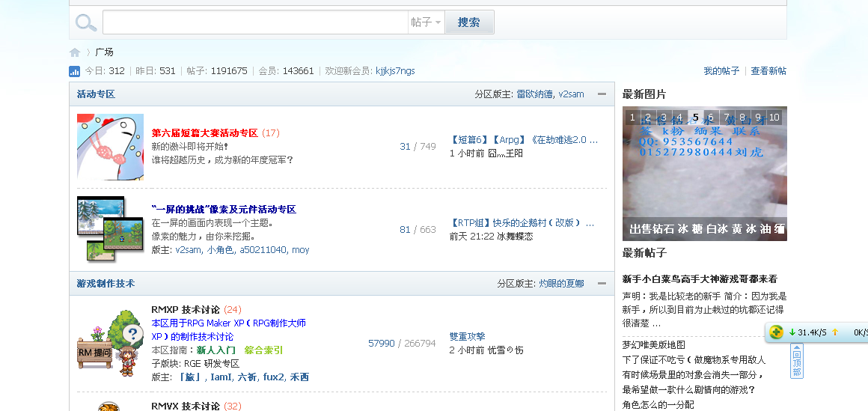868x411 pixels.
Task: Open moderator IamI profile
Action: 221,377
